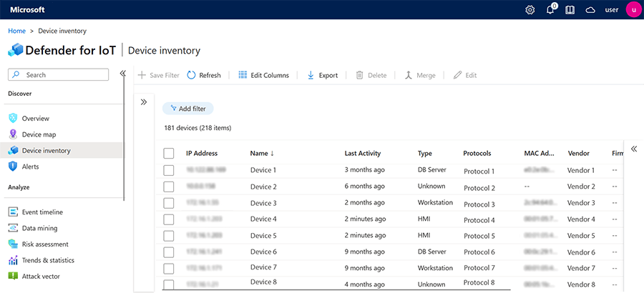
Task: Click the Device inventory breadcrumb text
Action: [x=62, y=31]
